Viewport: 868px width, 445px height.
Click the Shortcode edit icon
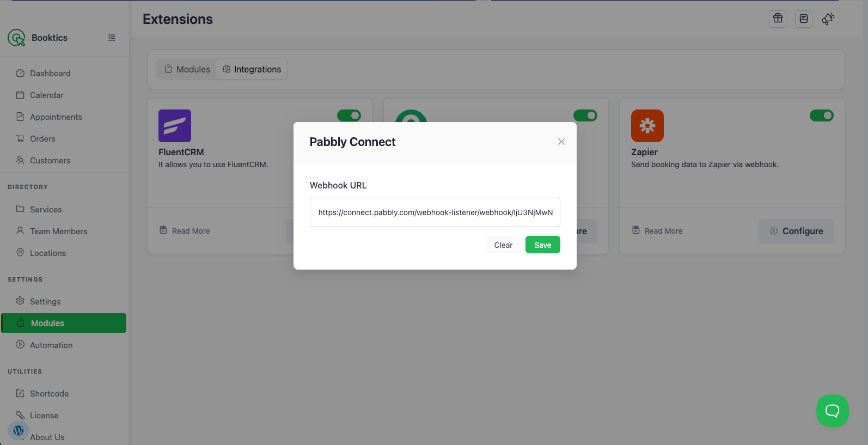[20, 393]
